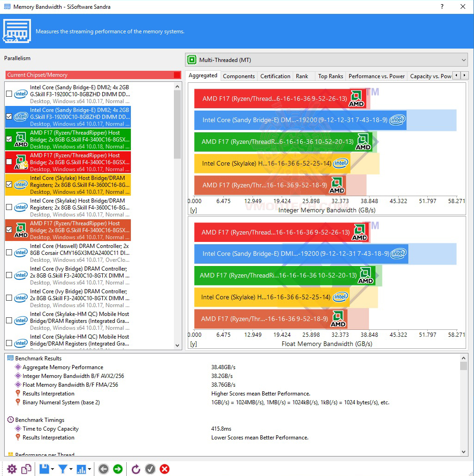
Task: Close the Memory Bandwidth window
Action: (x=463, y=6)
